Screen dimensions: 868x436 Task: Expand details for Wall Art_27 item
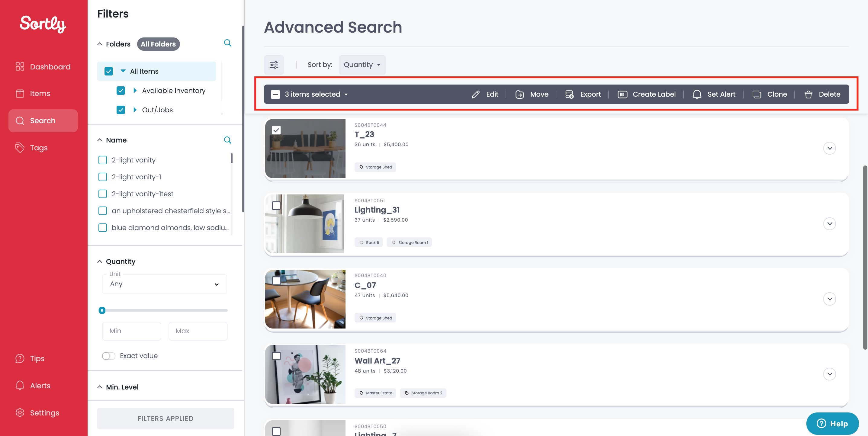[x=830, y=374]
